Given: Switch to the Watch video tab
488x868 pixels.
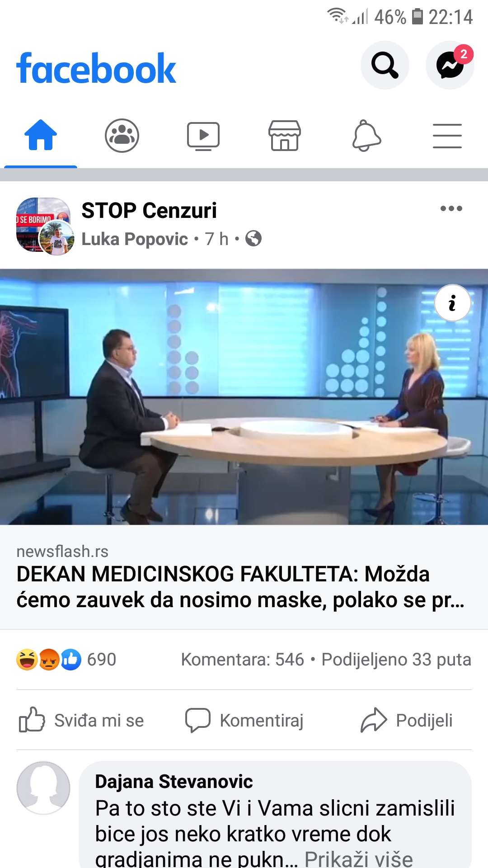Looking at the screenshot, I should [203, 136].
